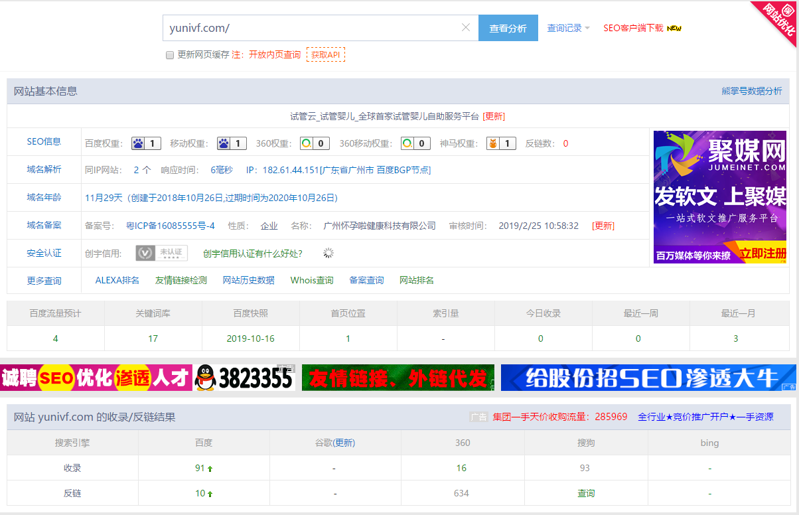Click the 诚聘SEO优化渗透人才 banner
This screenshot has height=515, width=799.
click(96, 378)
